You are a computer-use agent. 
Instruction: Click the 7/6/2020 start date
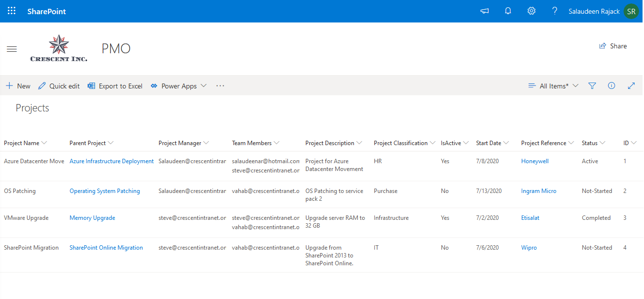[487, 248]
